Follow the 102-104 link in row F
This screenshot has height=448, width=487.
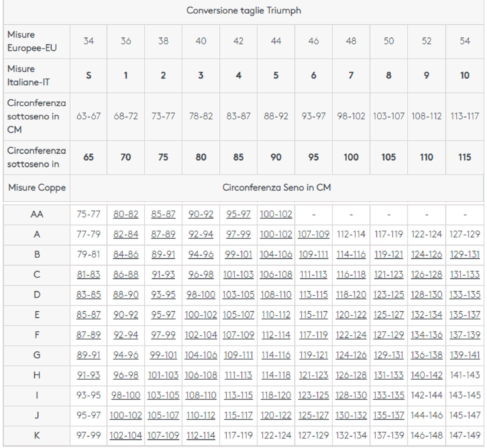201,335
